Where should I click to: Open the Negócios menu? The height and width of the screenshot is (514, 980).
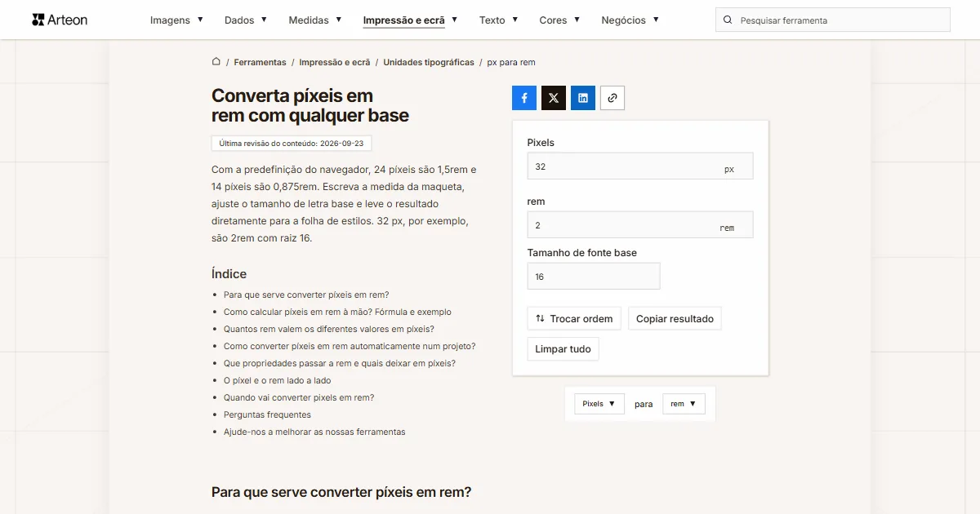pos(630,20)
